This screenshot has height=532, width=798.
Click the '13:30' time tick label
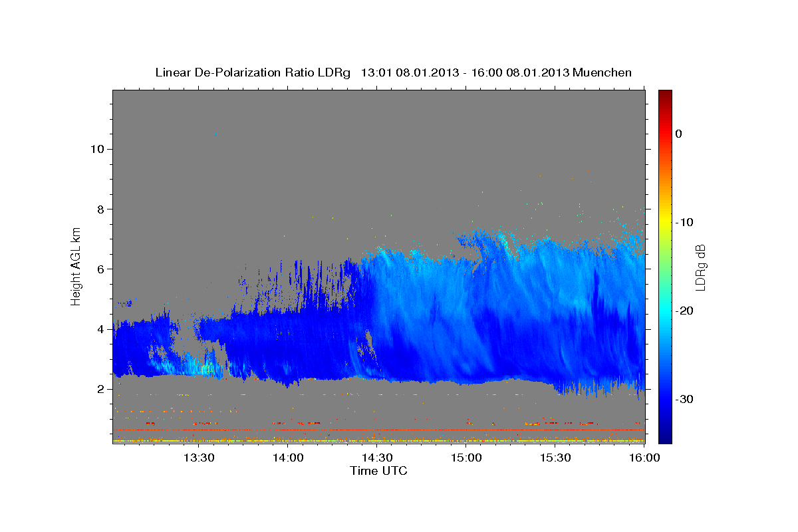199,458
